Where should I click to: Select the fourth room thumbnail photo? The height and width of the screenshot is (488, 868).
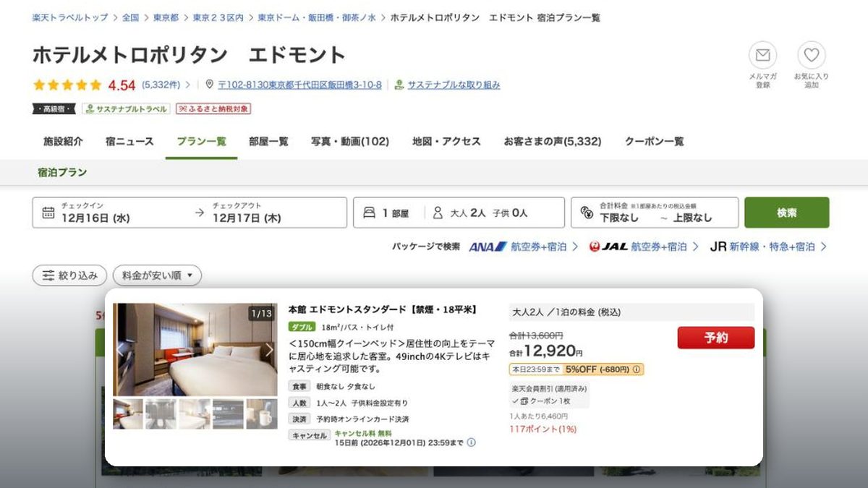coord(228,414)
